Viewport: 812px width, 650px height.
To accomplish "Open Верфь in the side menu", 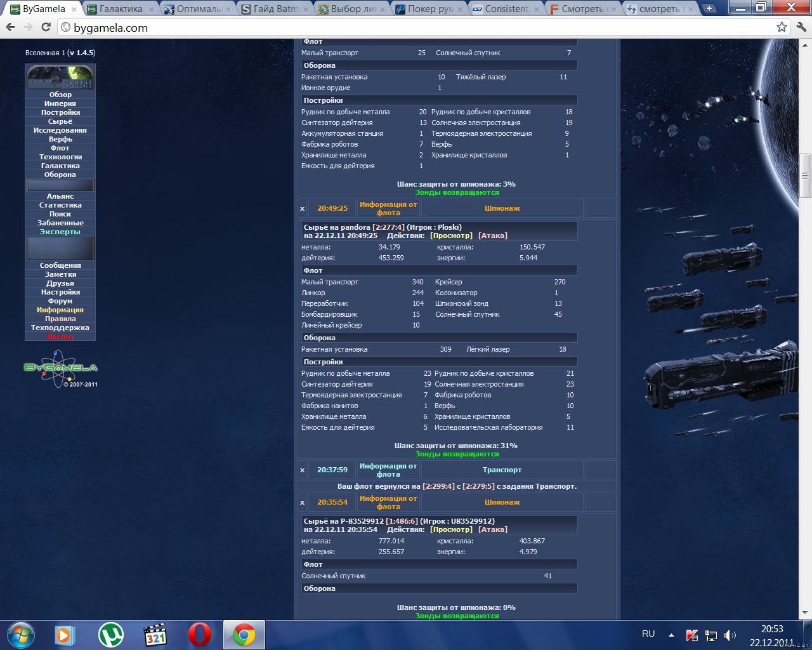I will tap(60, 139).
